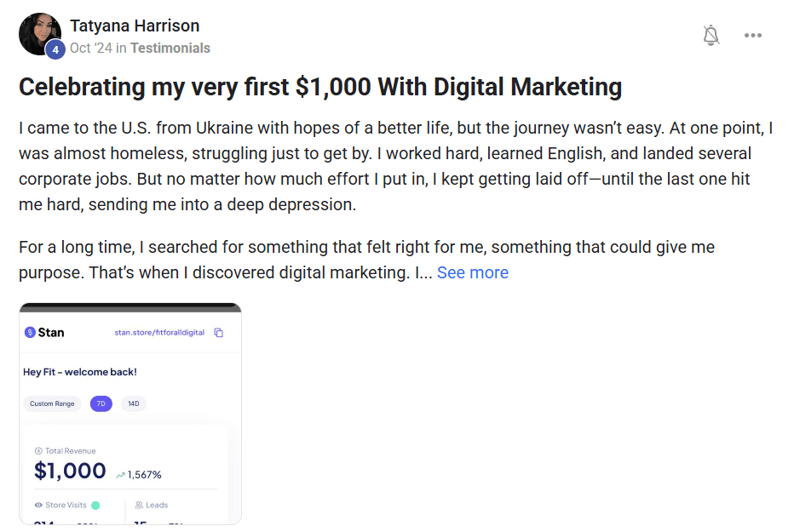Click the stan.store/fitforalldigital URL
Screen dimensions: 800x532
pos(159,333)
